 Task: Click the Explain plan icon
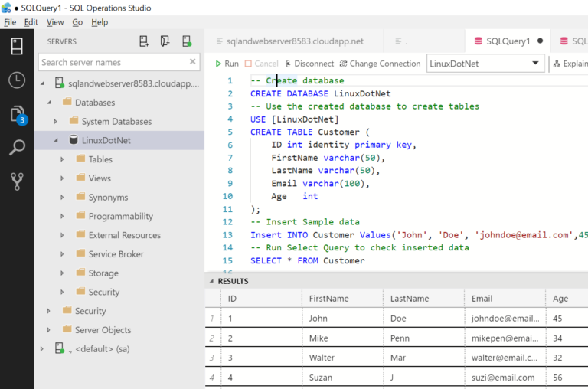[557, 64]
